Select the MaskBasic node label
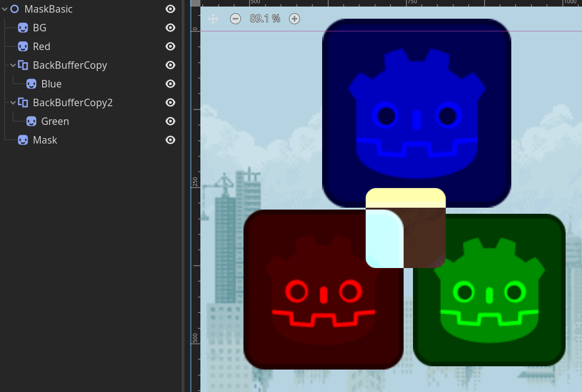 [x=49, y=9]
